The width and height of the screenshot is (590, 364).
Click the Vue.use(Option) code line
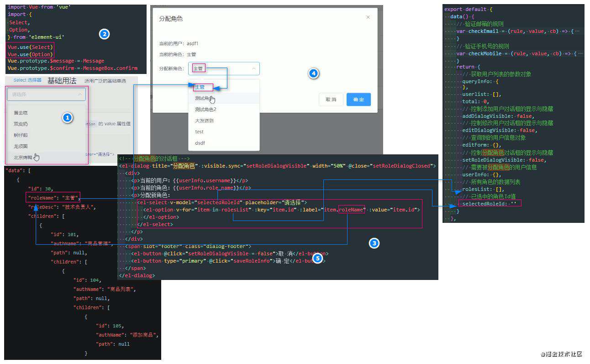[30, 54]
